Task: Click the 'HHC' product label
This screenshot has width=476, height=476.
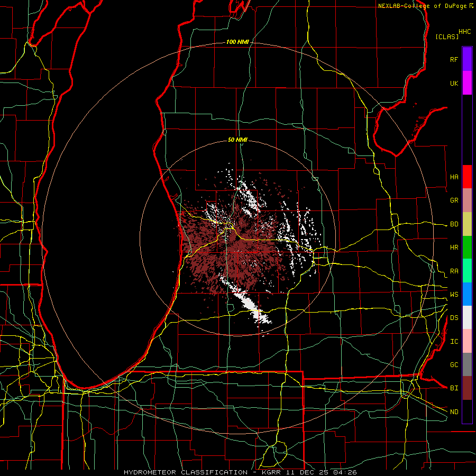Action: 465,32
